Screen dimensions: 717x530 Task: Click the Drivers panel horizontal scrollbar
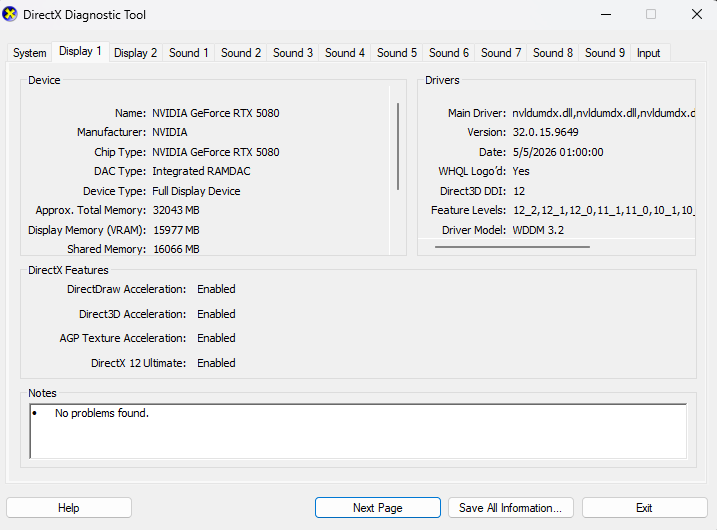coord(512,247)
